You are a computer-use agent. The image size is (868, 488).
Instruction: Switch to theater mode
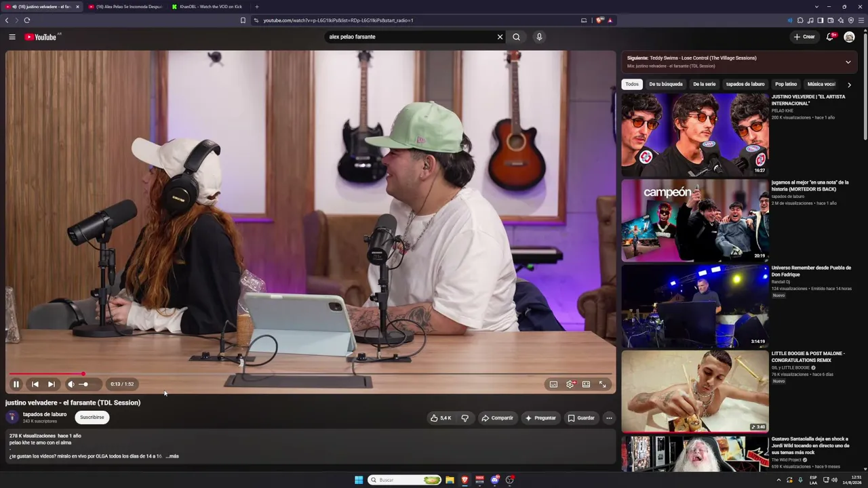586,384
